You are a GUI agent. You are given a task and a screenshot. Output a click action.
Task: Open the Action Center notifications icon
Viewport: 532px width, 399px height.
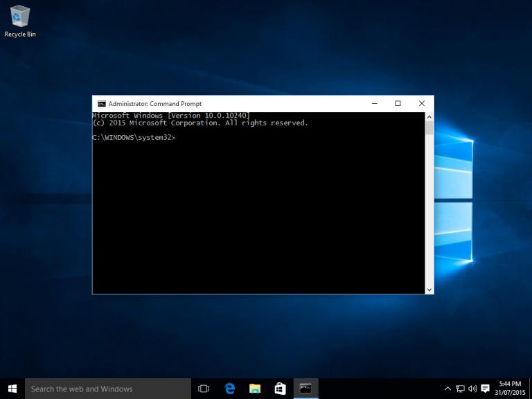tap(485, 389)
